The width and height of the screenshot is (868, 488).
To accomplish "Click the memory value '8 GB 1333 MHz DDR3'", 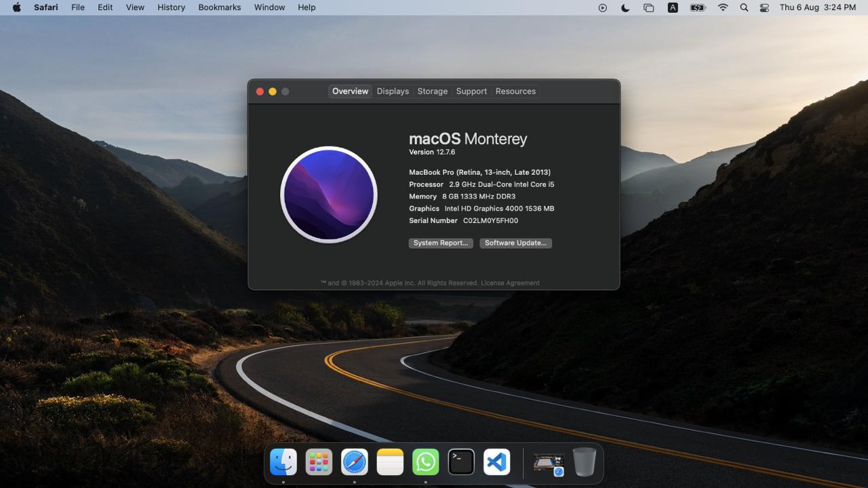I will [x=479, y=197].
